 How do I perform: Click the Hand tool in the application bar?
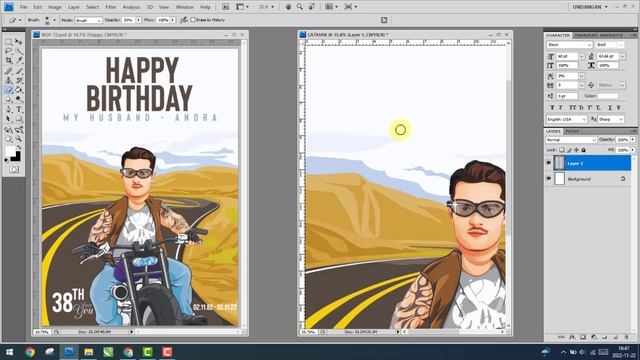(x=288, y=7)
